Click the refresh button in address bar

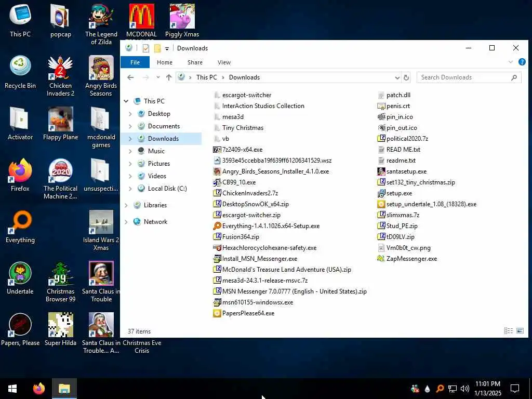(406, 77)
